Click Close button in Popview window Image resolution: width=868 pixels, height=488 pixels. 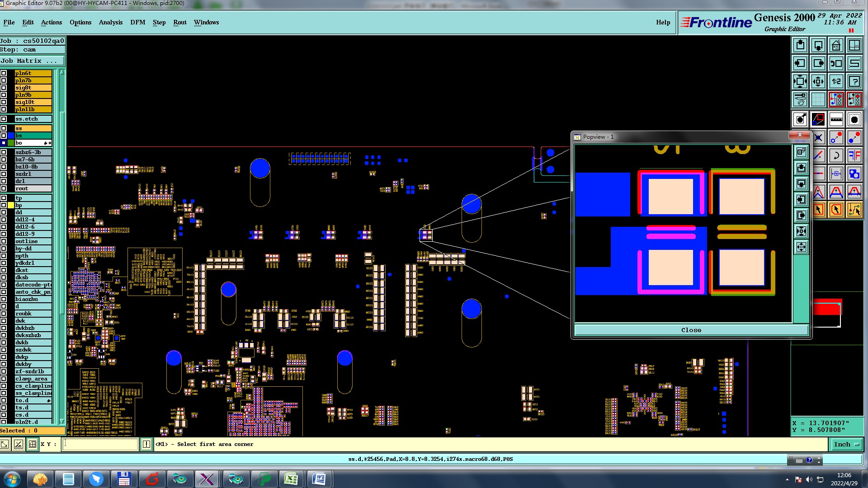(x=691, y=330)
